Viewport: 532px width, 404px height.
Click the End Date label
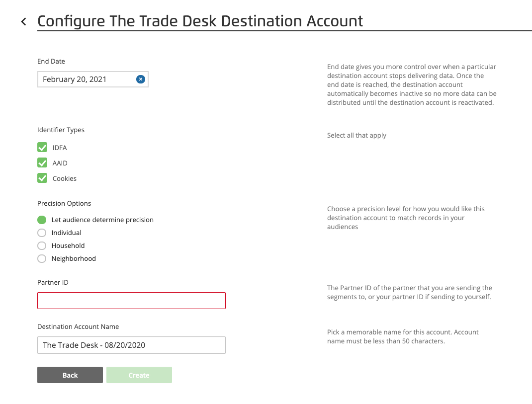point(51,61)
